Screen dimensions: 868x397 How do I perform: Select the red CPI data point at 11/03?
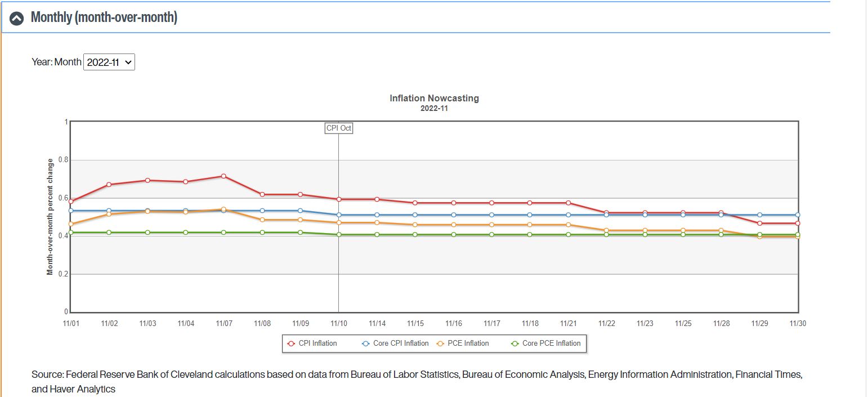coord(147,180)
